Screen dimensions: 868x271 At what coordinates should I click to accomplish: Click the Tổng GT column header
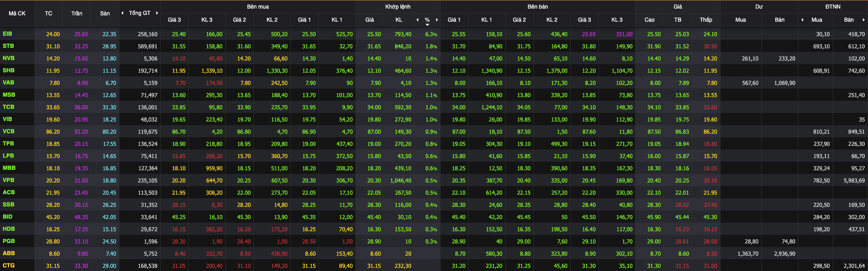[x=139, y=13]
